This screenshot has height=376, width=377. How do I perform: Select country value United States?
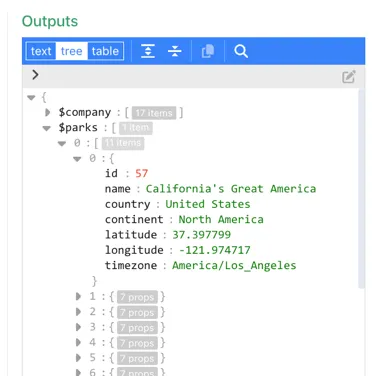208,204
